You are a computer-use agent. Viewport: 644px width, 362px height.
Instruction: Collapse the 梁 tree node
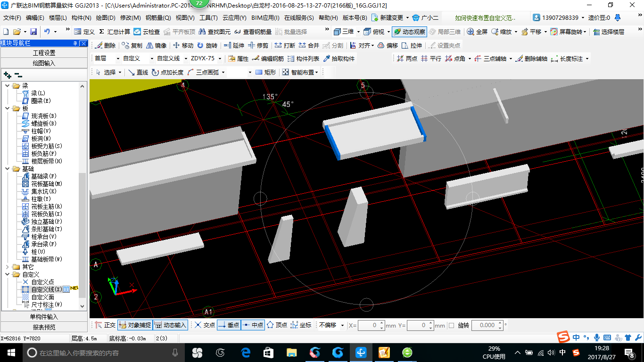pyautogui.click(x=8, y=86)
